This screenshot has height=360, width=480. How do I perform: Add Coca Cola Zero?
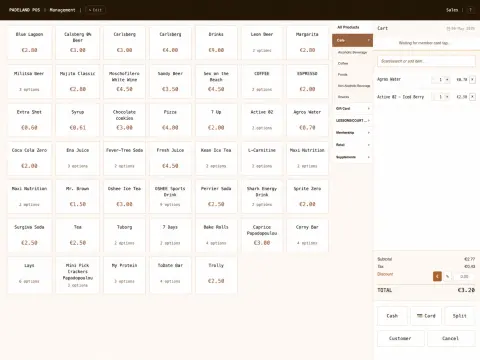click(x=30, y=158)
